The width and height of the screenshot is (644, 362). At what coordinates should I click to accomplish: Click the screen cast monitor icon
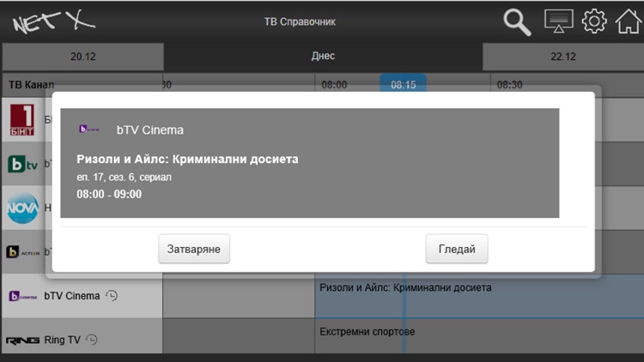[559, 21]
